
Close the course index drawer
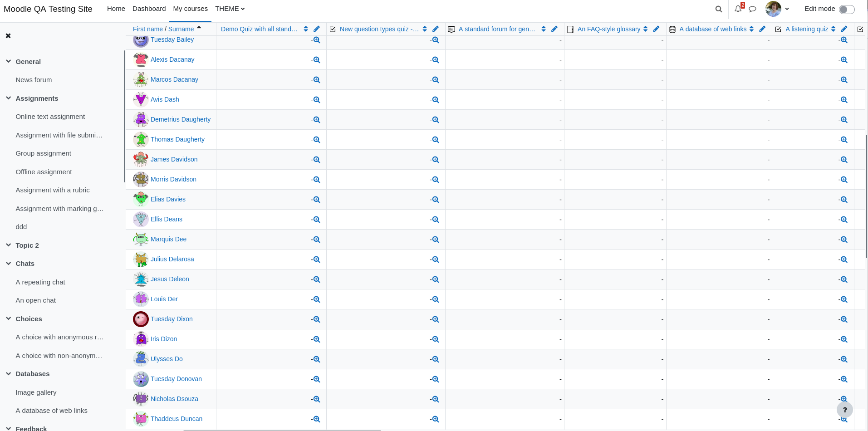pos(8,35)
